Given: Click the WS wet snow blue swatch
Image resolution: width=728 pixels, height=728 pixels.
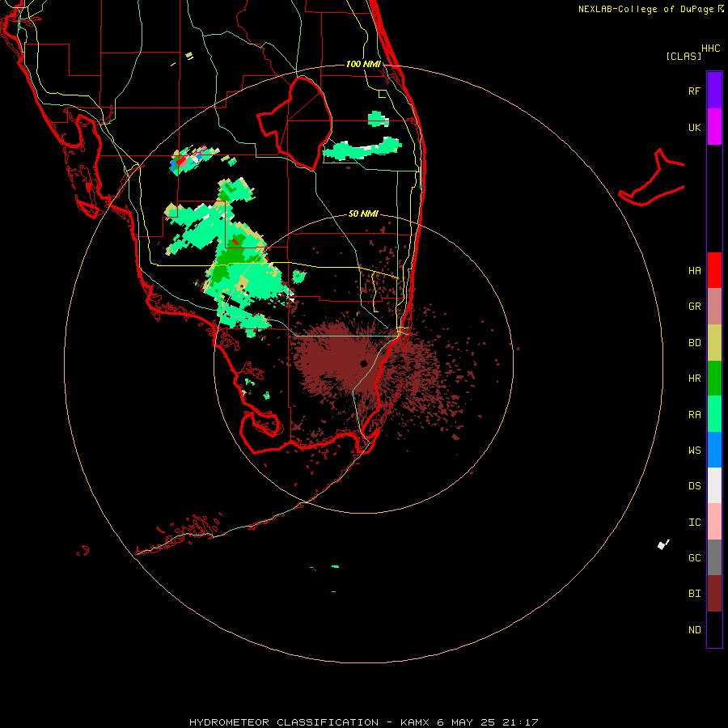Looking at the screenshot, I should pos(714,450).
